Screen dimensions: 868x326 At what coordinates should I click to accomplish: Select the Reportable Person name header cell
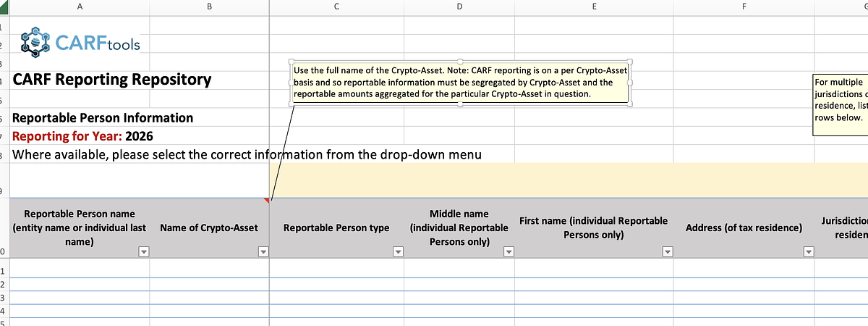pyautogui.click(x=79, y=227)
